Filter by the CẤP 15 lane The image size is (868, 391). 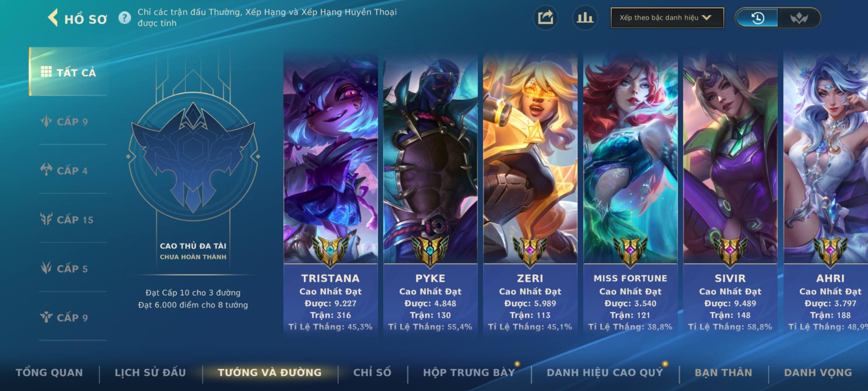pyautogui.click(x=67, y=219)
